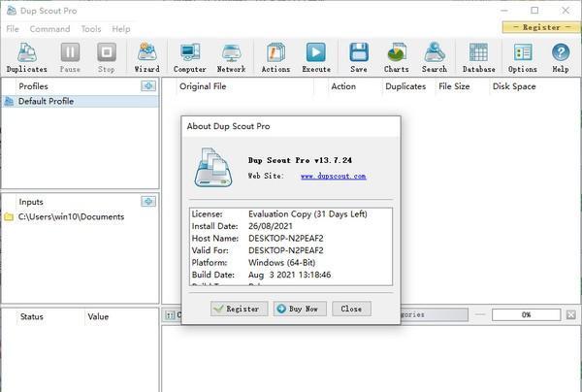Viewport: 582px width, 392px height.
Task: Click the Buy Now button
Action: pos(300,309)
